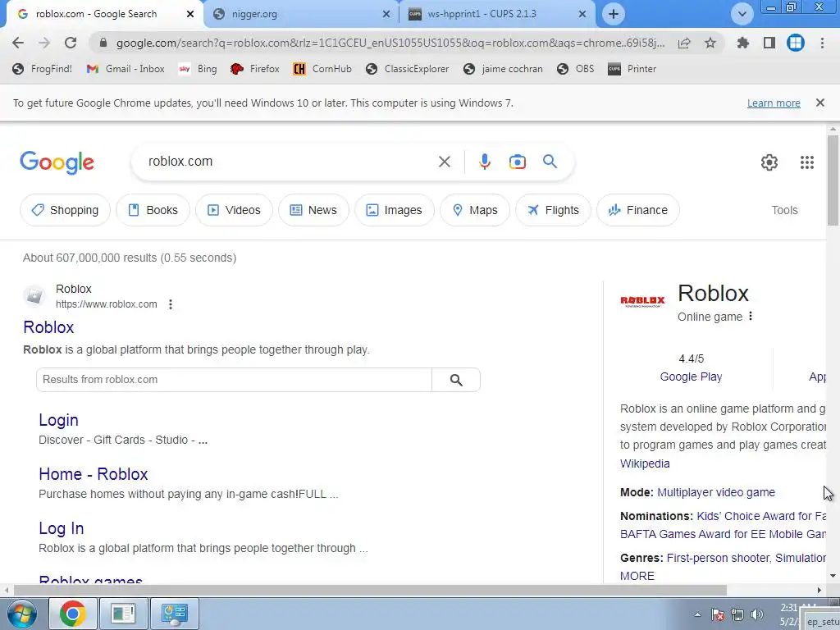This screenshot has width=840, height=630.
Task: Open the Chrome profile avatar icon
Action: coord(796,43)
